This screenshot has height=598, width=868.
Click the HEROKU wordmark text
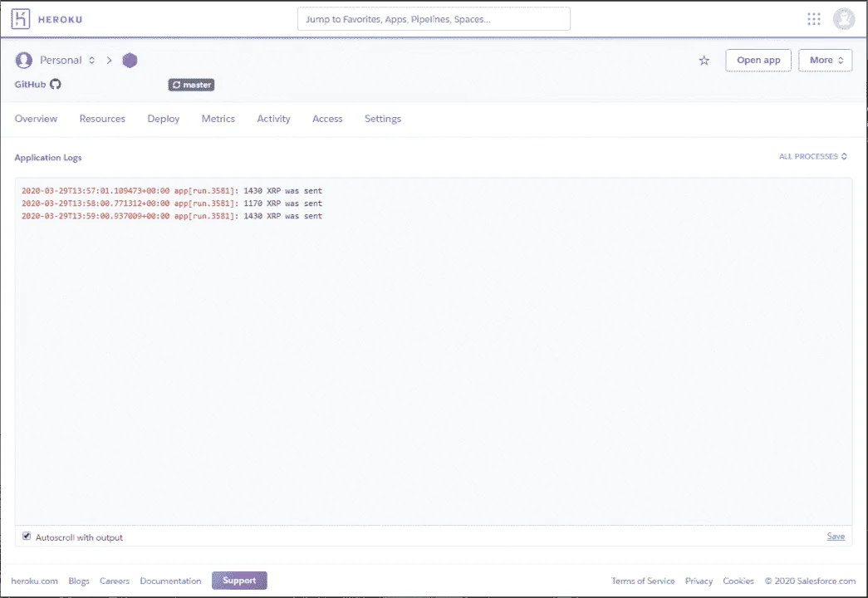(61, 19)
